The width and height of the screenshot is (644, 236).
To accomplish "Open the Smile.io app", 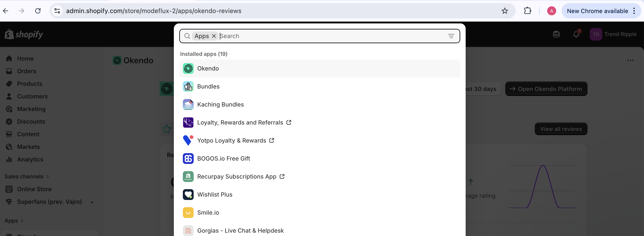I will (320, 213).
